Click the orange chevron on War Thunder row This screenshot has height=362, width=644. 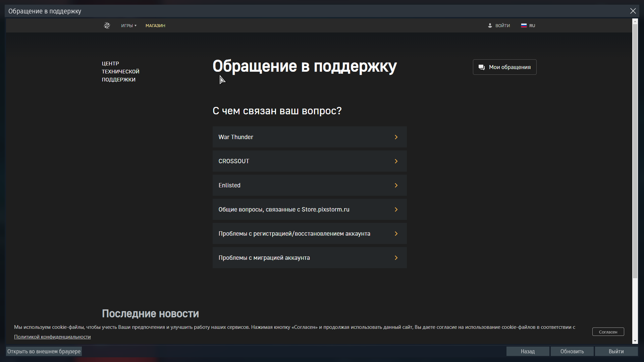(x=396, y=137)
